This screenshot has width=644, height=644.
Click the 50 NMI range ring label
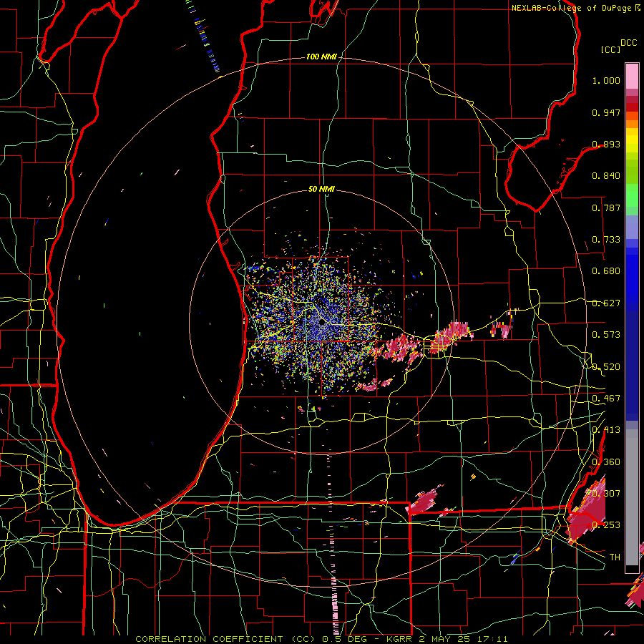point(321,189)
